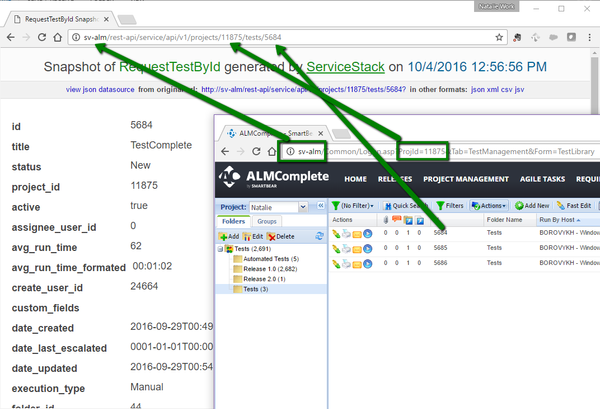Click the Fast Edit button

coord(574,206)
